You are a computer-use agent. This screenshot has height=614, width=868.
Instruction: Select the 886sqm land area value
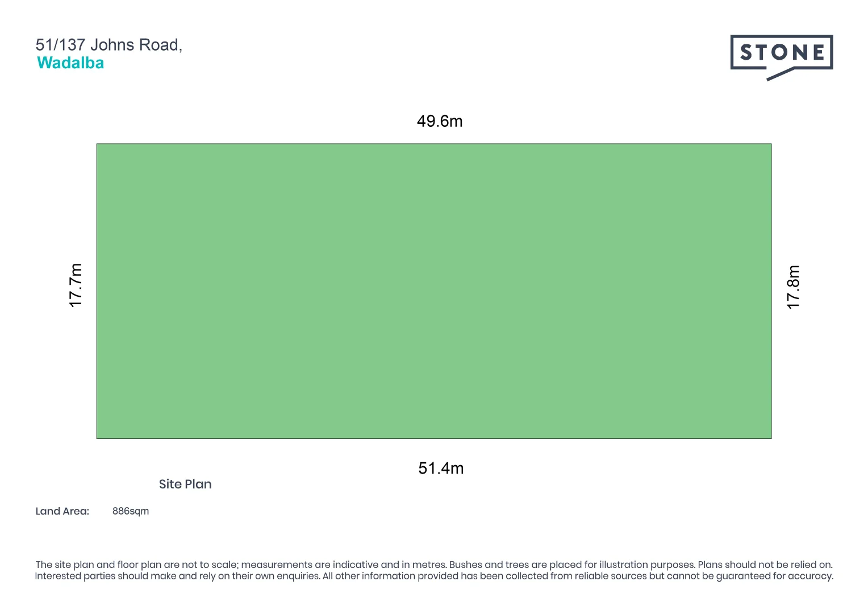(x=131, y=511)
